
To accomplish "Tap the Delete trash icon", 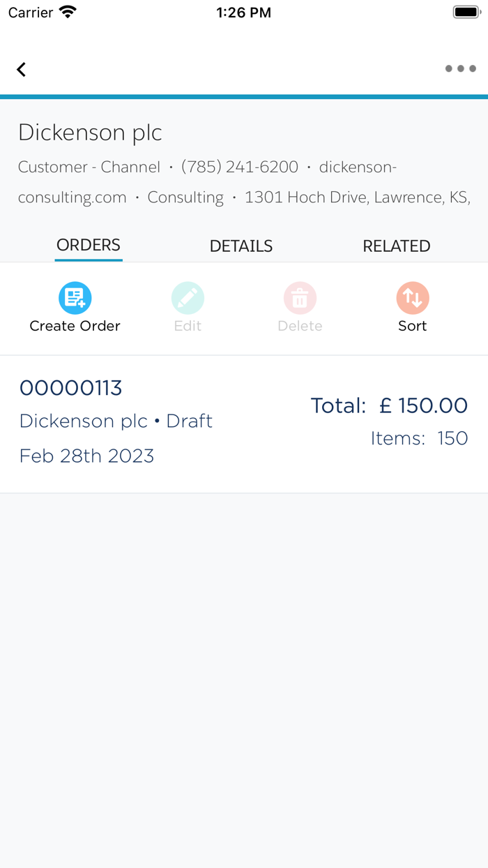I will [x=300, y=297].
